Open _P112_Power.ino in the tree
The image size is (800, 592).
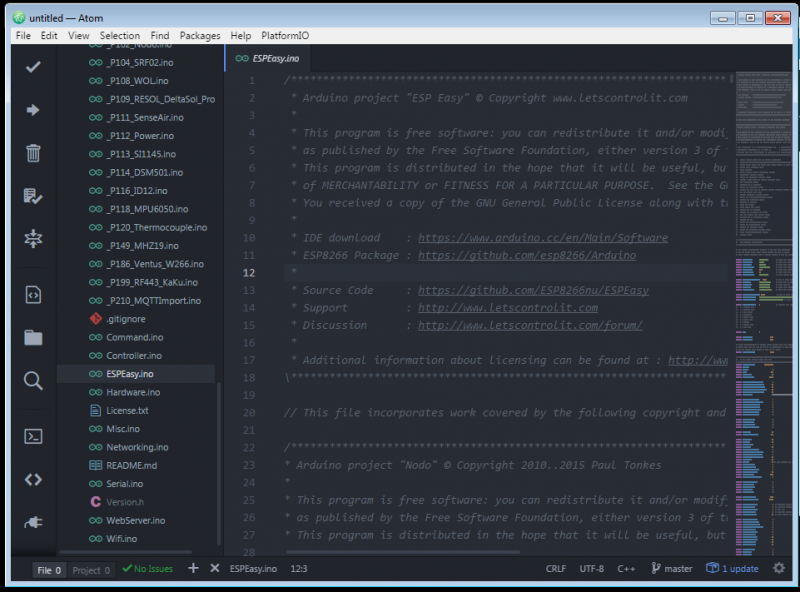(140, 136)
